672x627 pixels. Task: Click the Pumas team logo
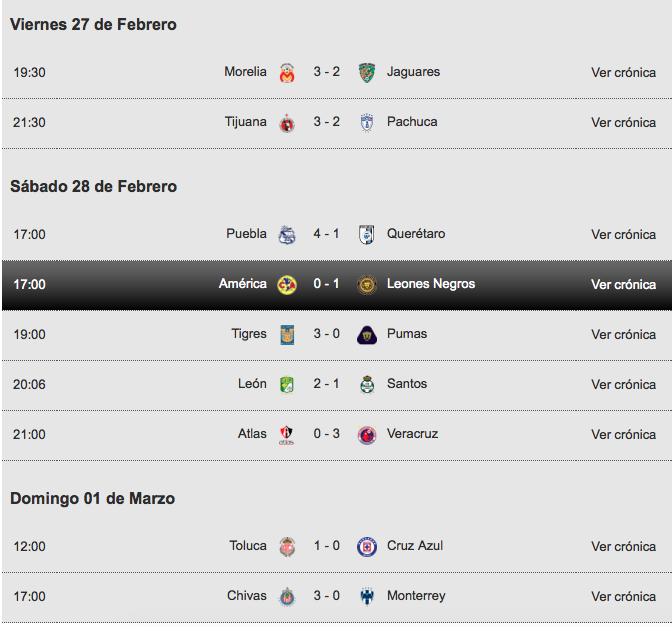(367, 335)
